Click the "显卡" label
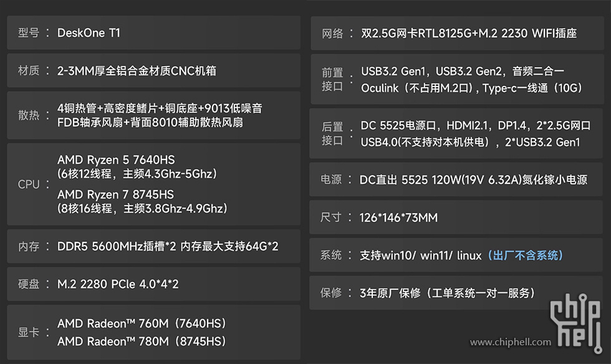 29,332
